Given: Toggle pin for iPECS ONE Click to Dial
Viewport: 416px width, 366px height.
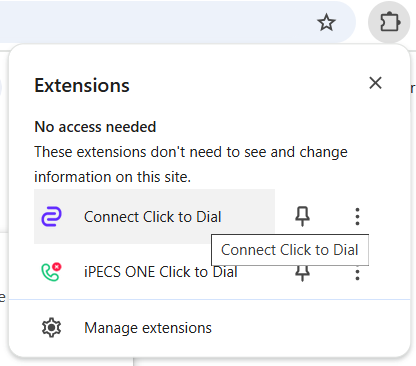Looking at the screenshot, I should tap(302, 274).
